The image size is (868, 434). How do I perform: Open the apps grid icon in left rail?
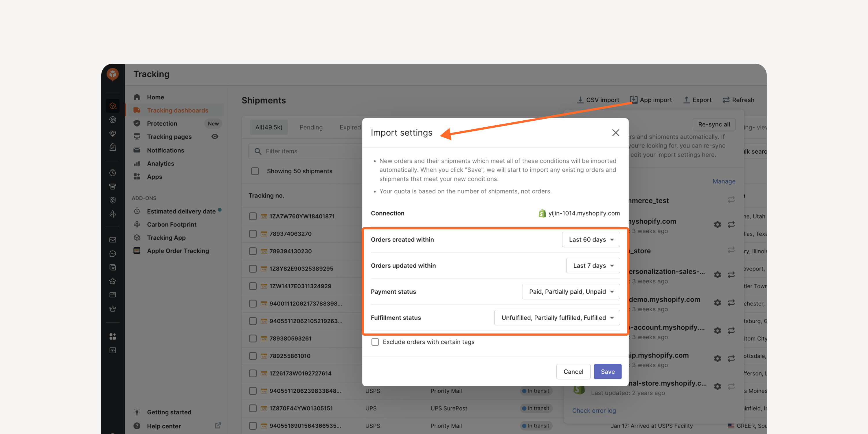[113, 336]
